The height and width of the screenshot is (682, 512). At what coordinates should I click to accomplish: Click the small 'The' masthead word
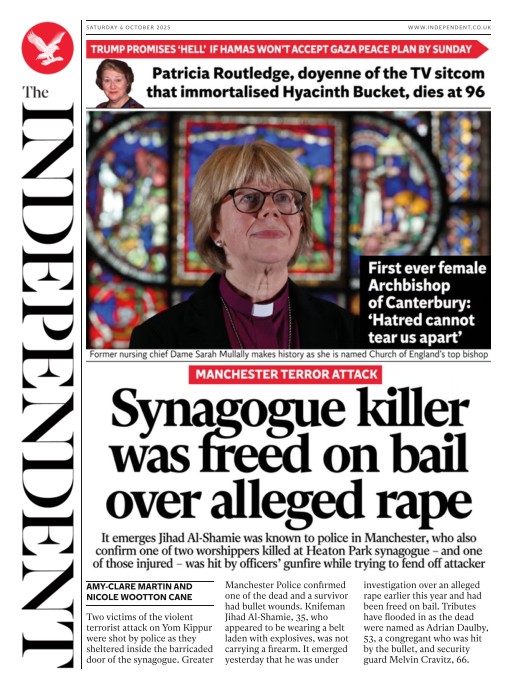coord(36,92)
